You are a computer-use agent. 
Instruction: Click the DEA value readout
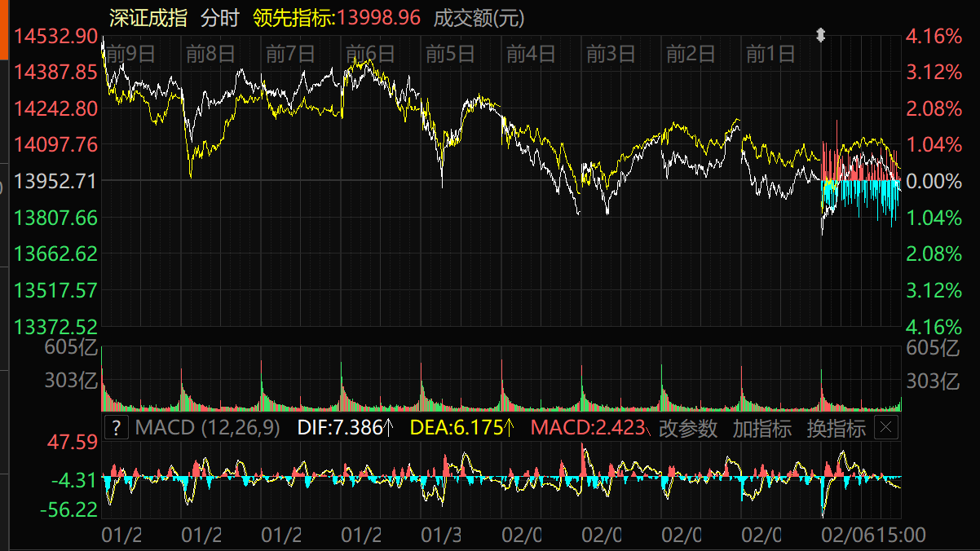pos(461,428)
